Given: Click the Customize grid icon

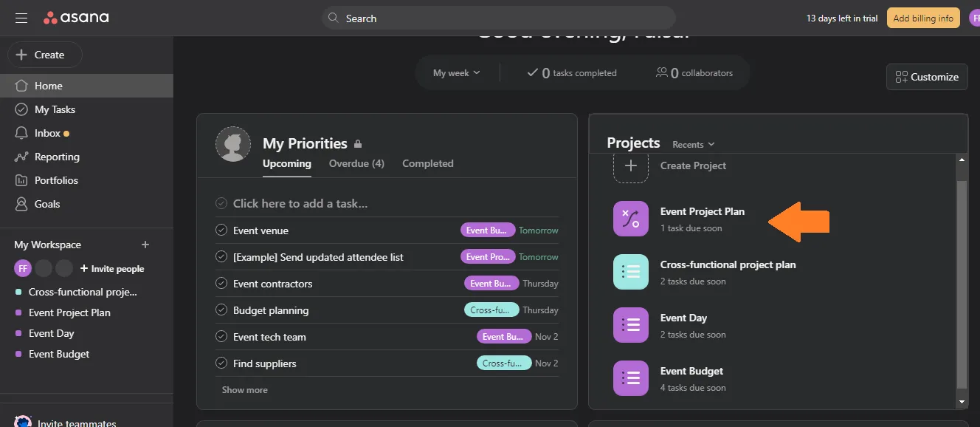Looking at the screenshot, I should pyautogui.click(x=901, y=77).
